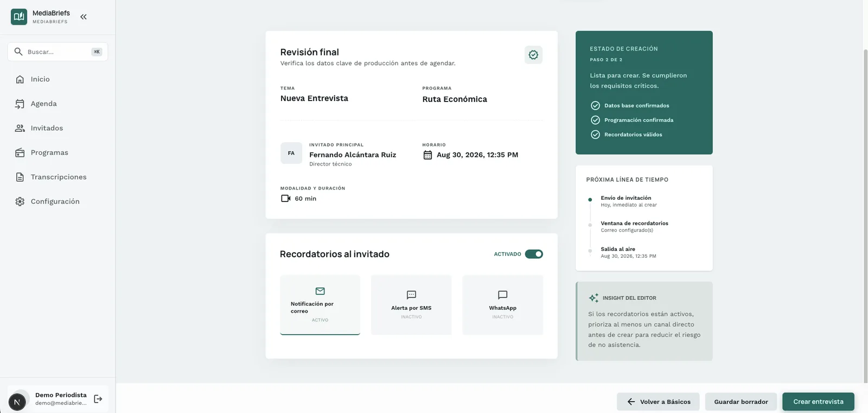Image resolution: width=868 pixels, height=413 pixels.
Task: Click the sparkle icon in Insight del Editor
Action: 593,298
